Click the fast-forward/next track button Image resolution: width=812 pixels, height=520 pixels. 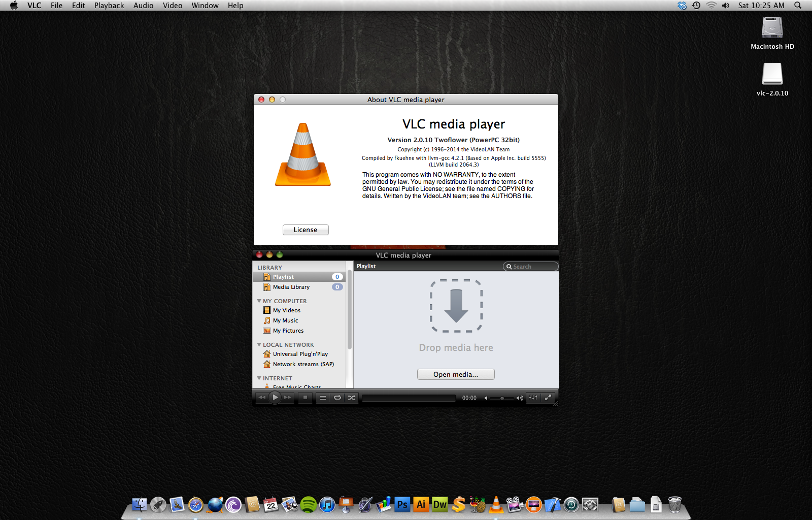[288, 398]
